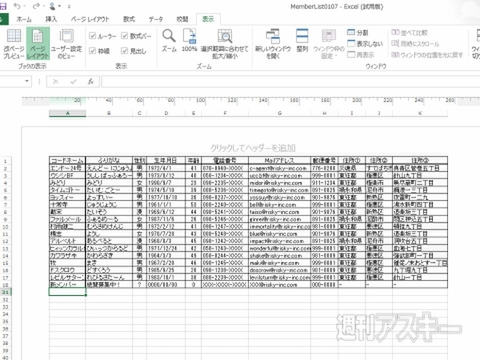This screenshot has height=360, width=480.
Task: Toggle the 枠線 checkbox
Action: [100, 51]
